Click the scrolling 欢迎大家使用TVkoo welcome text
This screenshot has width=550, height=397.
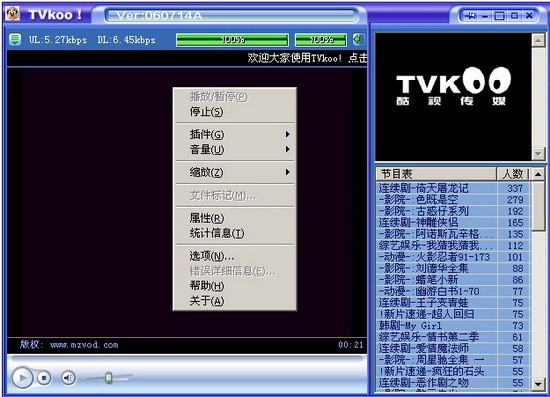[307, 58]
